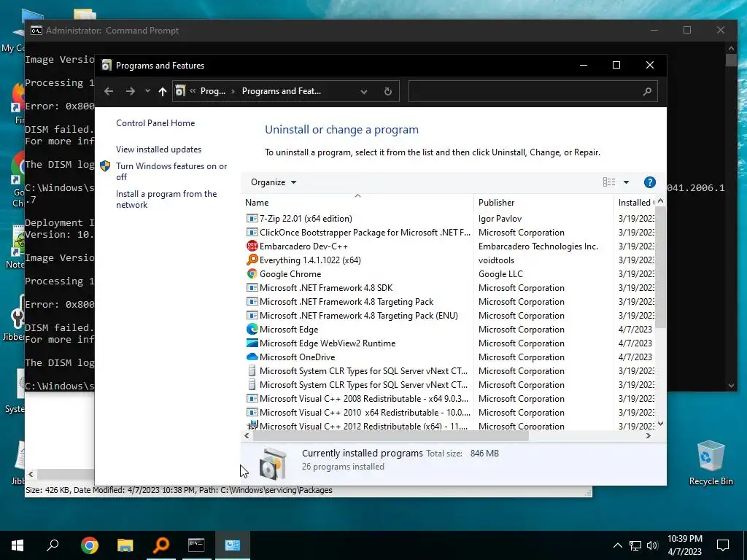Screen dimensions: 747x560
Task: Click the change view layout icon
Action: click(609, 182)
